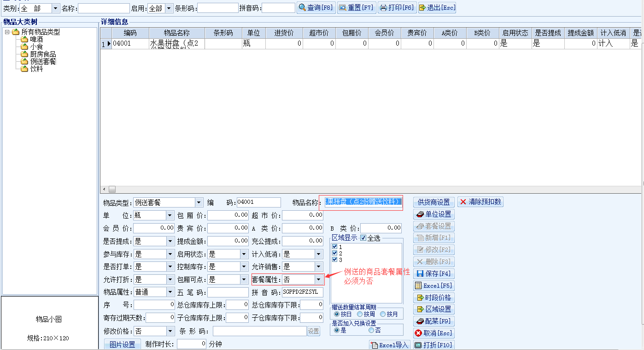Image resolution: width=644 pixels, height=350 pixels.
Task: Click the 寄存过期天数 input field
Action: 160,318
